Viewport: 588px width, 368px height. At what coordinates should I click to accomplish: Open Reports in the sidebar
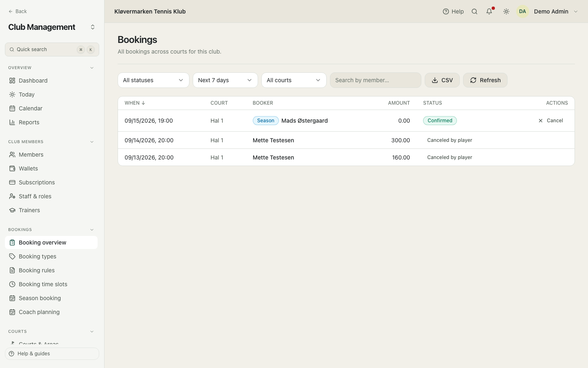coord(51,122)
